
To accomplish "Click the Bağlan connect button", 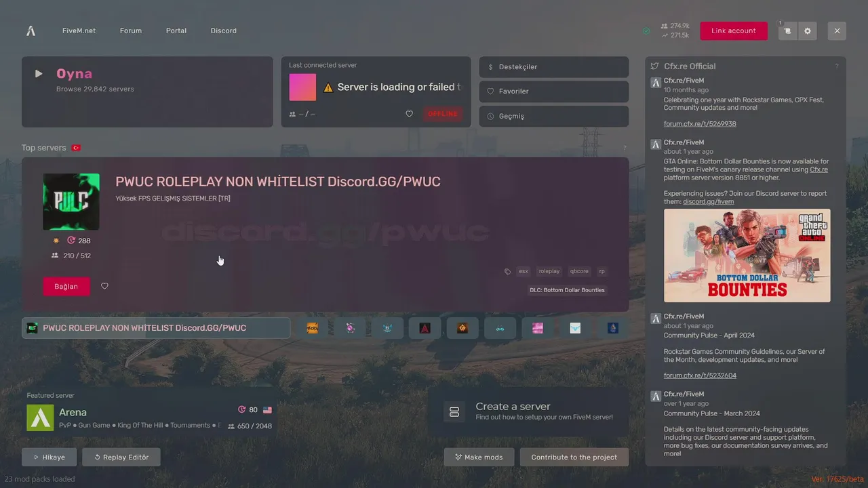I will point(66,287).
